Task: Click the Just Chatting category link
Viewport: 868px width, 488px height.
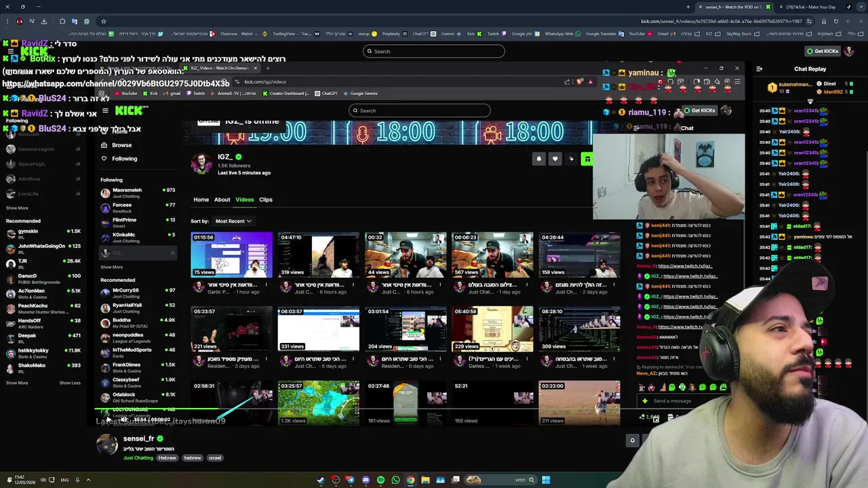Action: [x=138, y=457]
